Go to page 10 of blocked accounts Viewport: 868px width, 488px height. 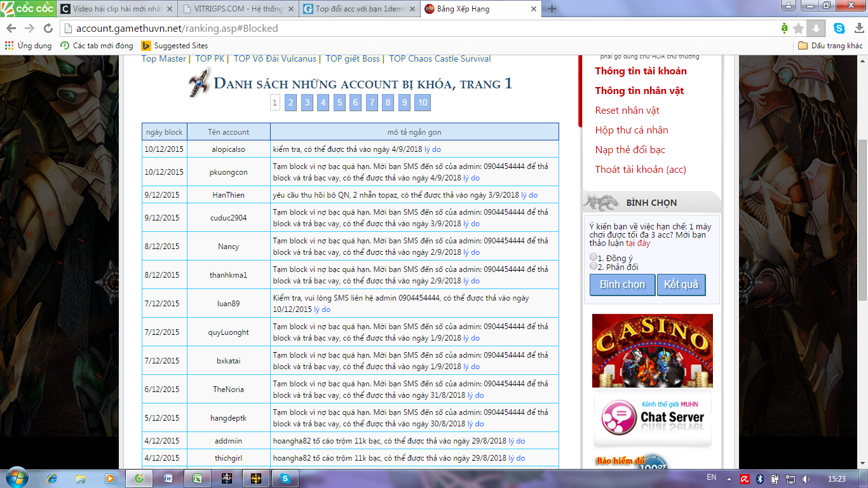click(x=423, y=103)
